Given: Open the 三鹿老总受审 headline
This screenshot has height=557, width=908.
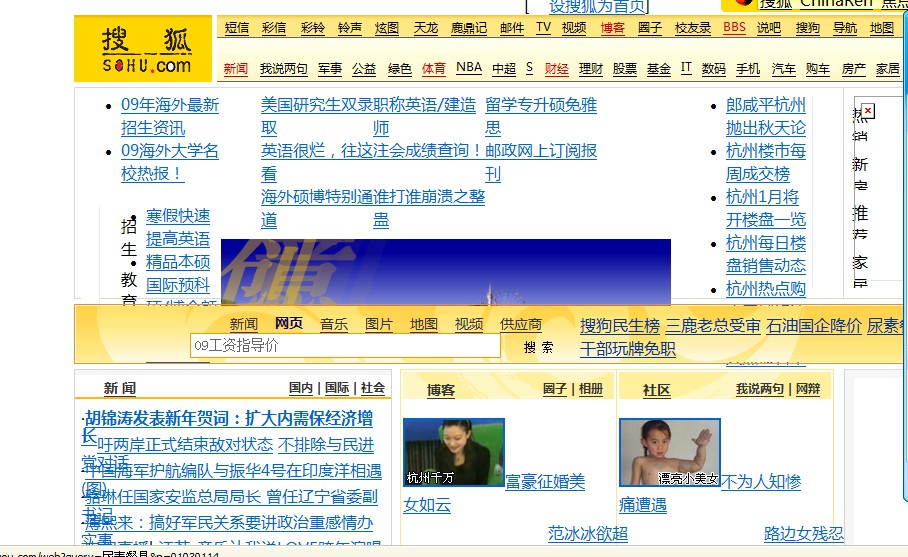Looking at the screenshot, I should click(x=713, y=326).
